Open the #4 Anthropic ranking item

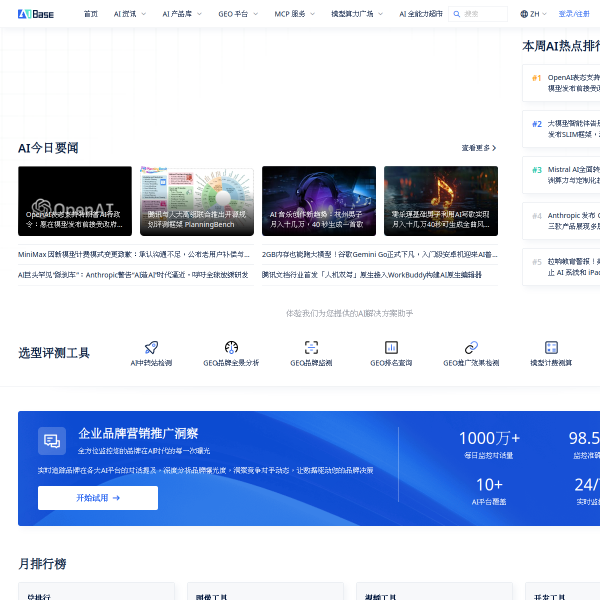(x=561, y=221)
